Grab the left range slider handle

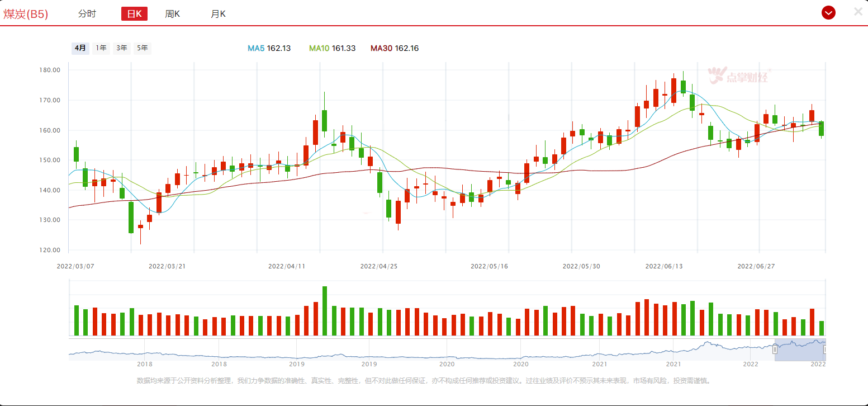coord(775,350)
